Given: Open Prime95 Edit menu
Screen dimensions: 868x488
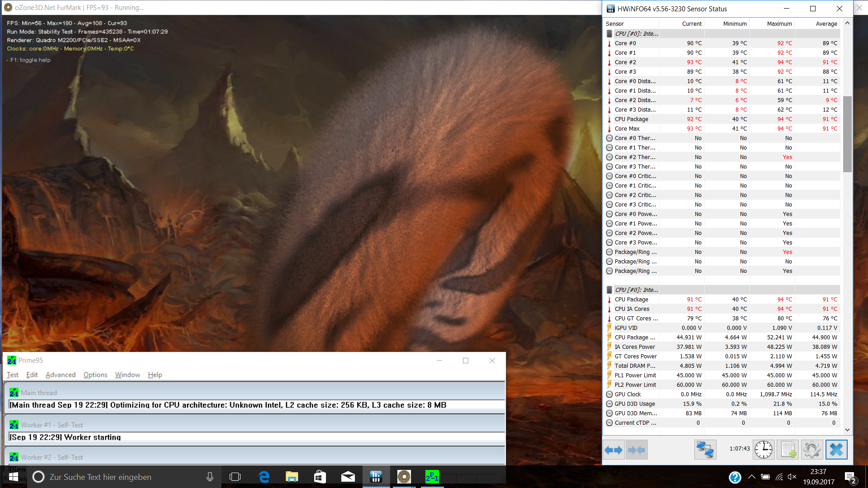Looking at the screenshot, I should coord(32,375).
